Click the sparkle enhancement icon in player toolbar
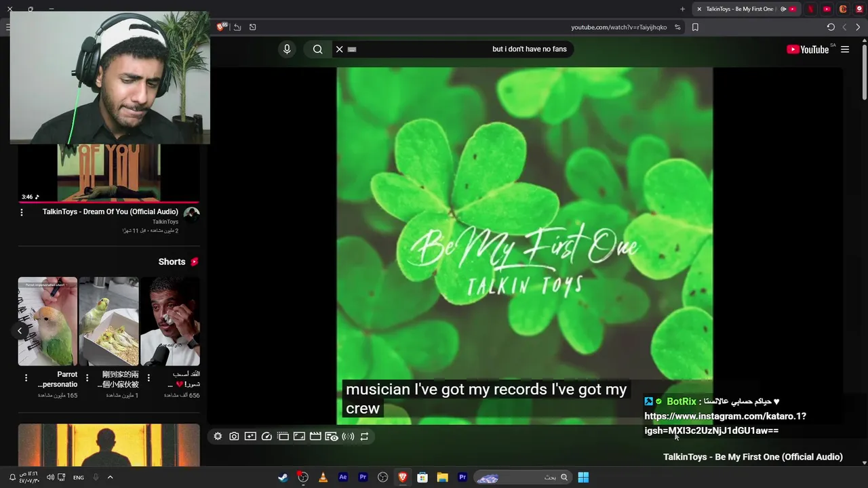868x488 pixels. (x=250, y=436)
